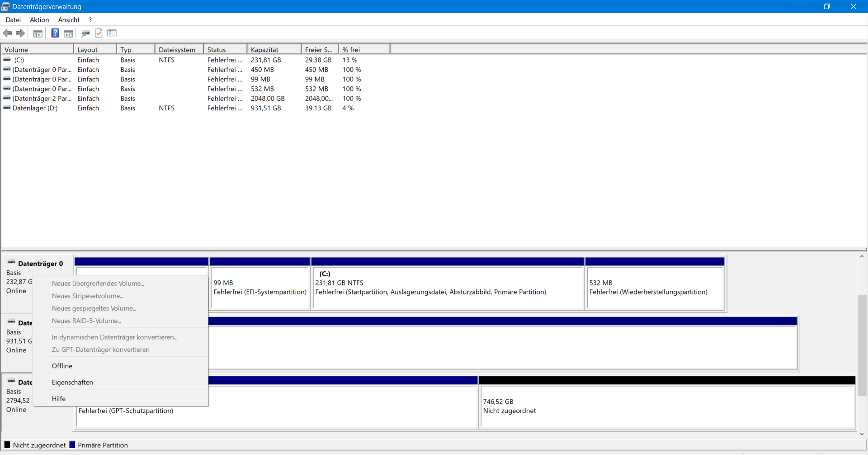This screenshot has height=455, width=868.
Task: Open the Datei menu
Action: [x=13, y=20]
